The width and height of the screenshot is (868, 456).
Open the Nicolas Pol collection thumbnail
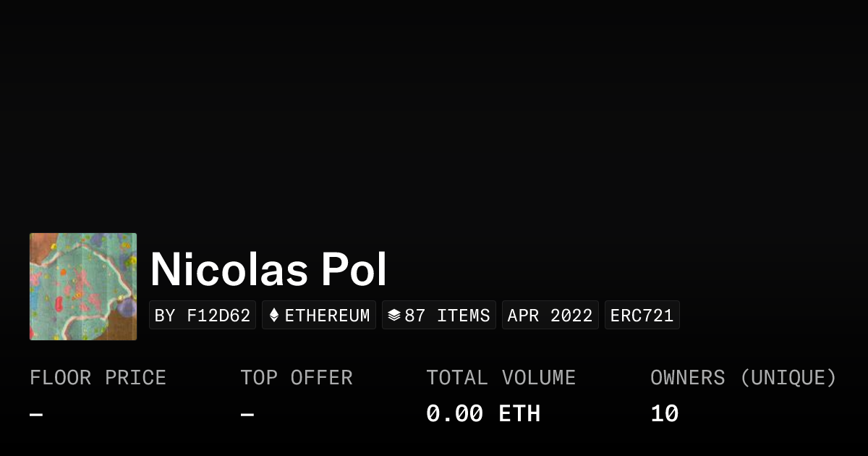83,287
